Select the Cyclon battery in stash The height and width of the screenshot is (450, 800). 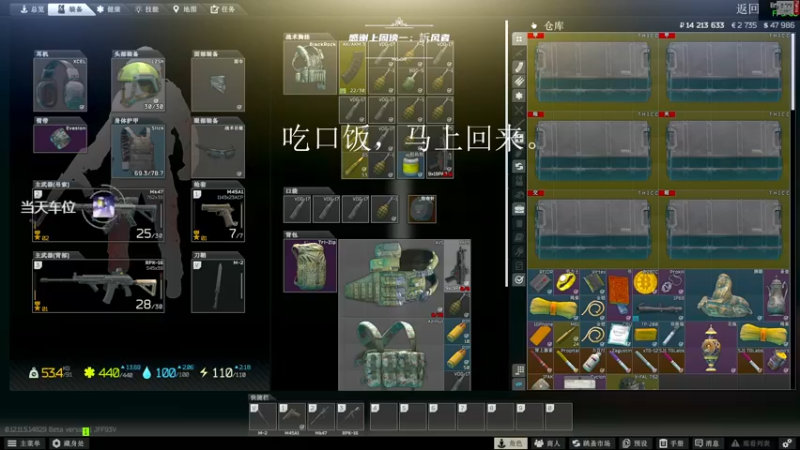[x=580, y=382]
